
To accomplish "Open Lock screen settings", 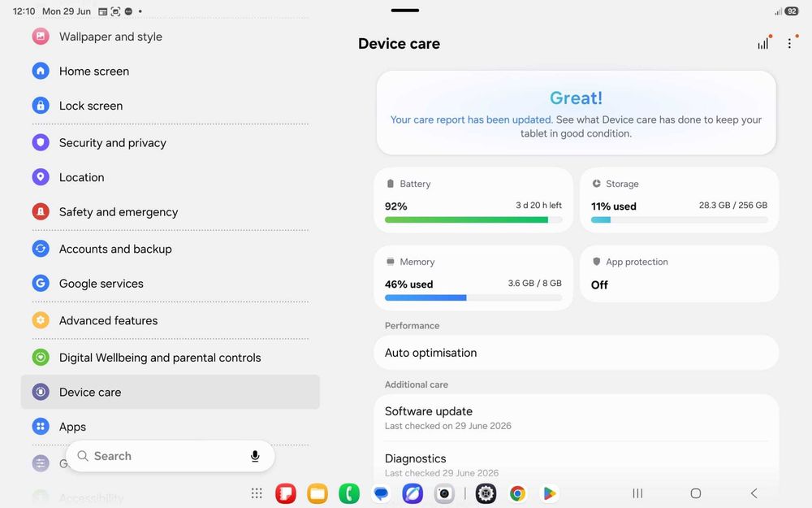I will pos(170,106).
